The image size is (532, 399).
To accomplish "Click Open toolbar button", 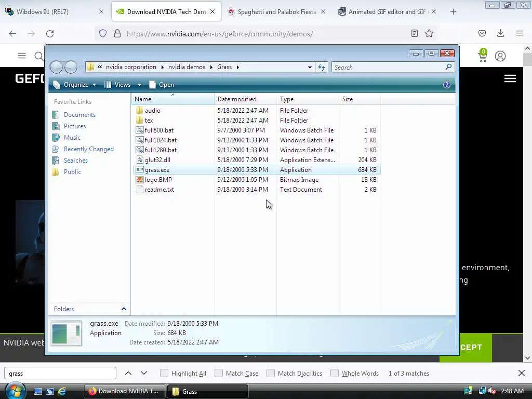I will pos(162,85).
